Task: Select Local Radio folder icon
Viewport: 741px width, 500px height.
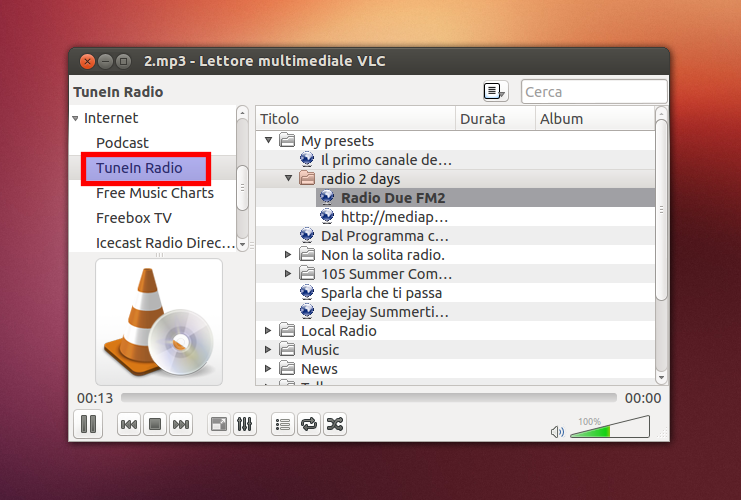Action: [x=287, y=330]
